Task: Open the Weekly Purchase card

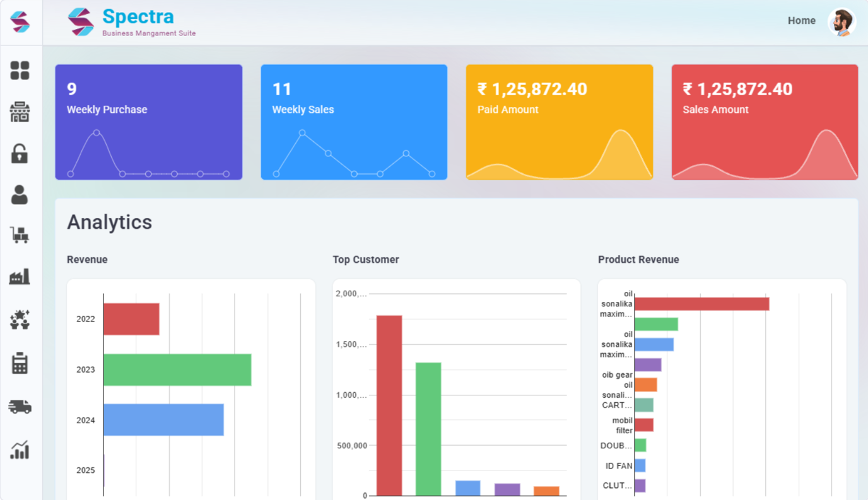Action: point(148,121)
